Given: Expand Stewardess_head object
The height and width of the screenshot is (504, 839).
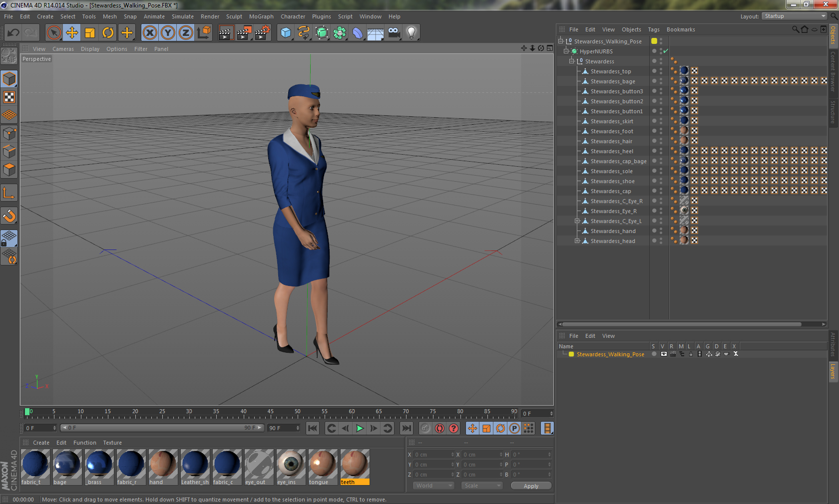Looking at the screenshot, I should coord(577,241).
